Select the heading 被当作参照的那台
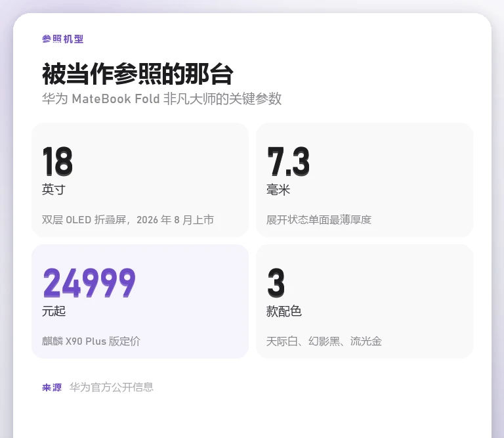504x438 pixels. pyautogui.click(x=138, y=74)
